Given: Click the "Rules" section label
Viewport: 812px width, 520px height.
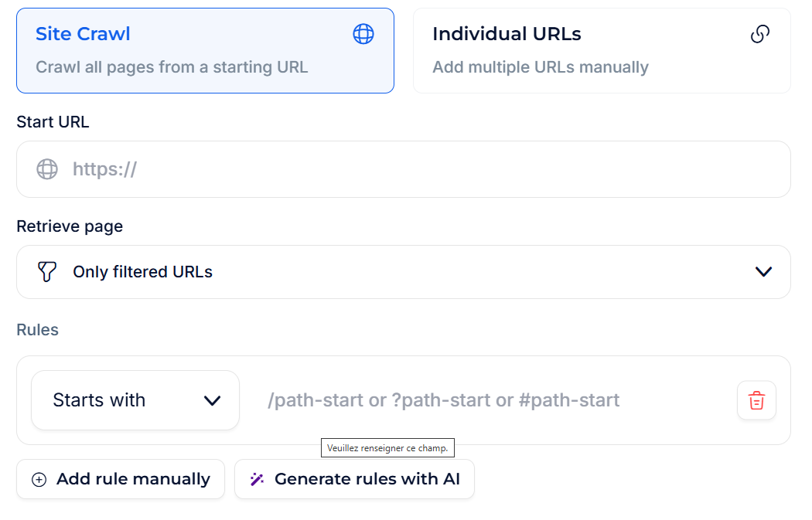Looking at the screenshot, I should 37,330.
